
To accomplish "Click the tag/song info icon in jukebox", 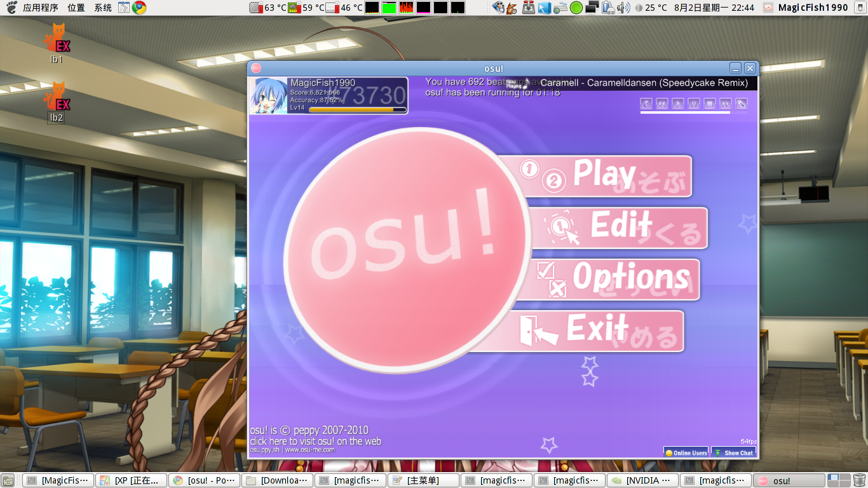I will [x=742, y=104].
